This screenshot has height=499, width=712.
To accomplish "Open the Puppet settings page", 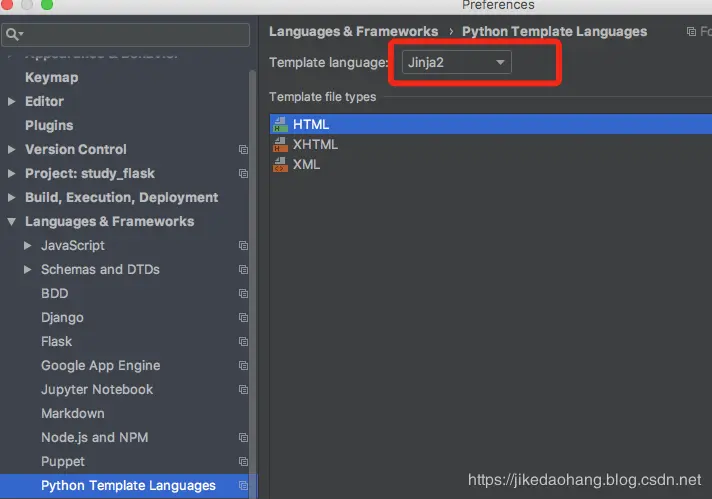I will click(63, 462).
